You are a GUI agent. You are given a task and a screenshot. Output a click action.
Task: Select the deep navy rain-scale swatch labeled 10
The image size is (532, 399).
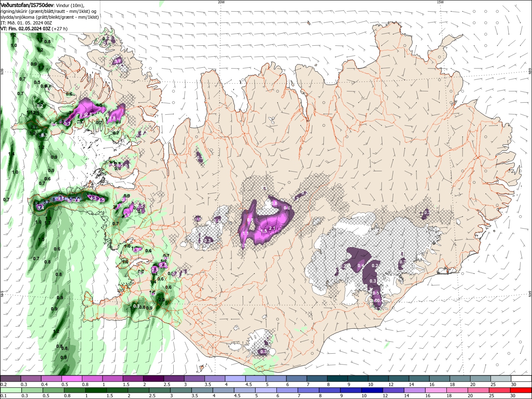(372, 390)
